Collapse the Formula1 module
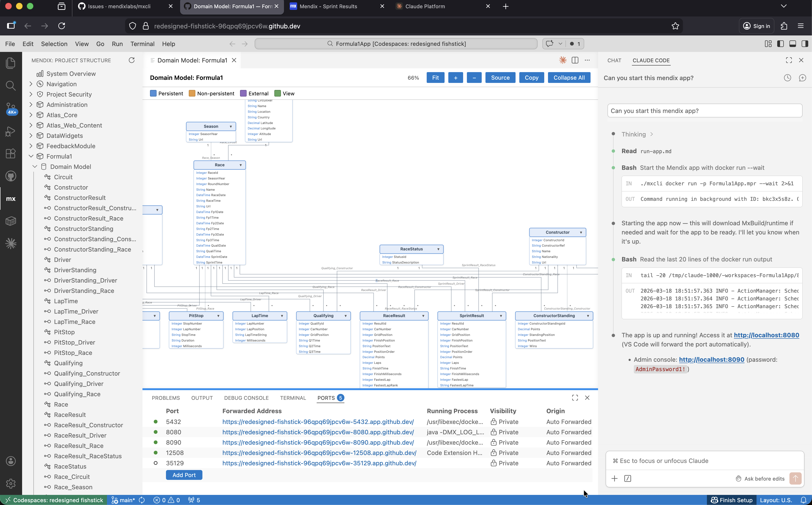 (31, 156)
